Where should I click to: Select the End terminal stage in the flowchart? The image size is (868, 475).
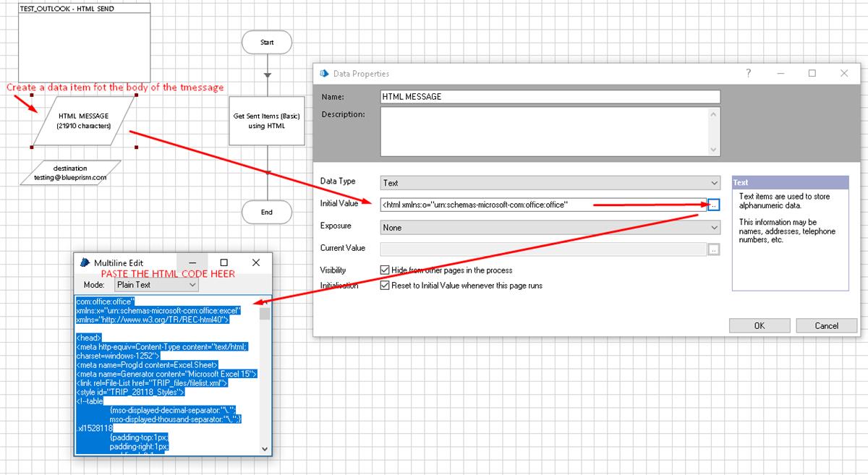266,212
